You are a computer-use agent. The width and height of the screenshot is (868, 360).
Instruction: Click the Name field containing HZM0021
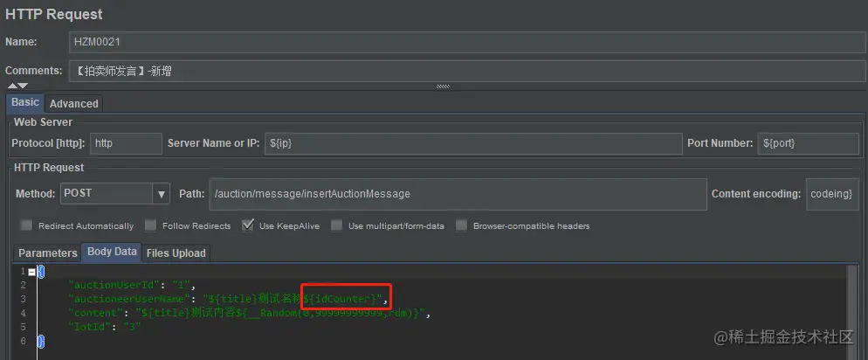tap(467, 42)
